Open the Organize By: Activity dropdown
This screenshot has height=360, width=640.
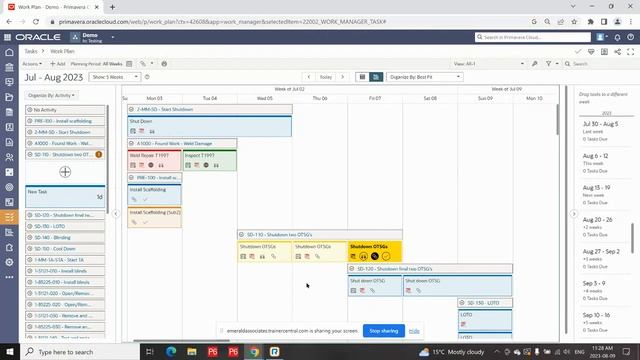click(x=51, y=95)
